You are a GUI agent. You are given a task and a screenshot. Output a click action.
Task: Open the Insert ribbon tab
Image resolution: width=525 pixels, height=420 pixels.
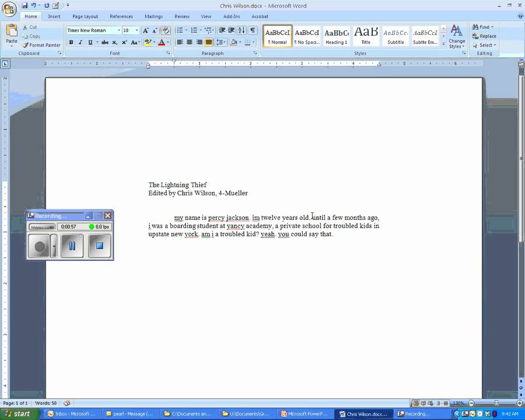[54, 16]
